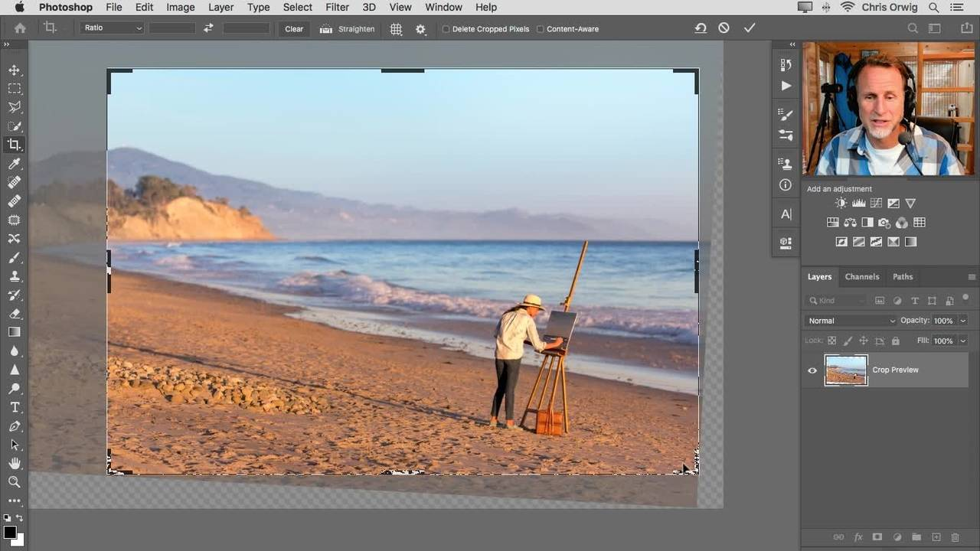Screen dimensions: 980x551
Task: Select the Hand tool
Action: point(14,464)
